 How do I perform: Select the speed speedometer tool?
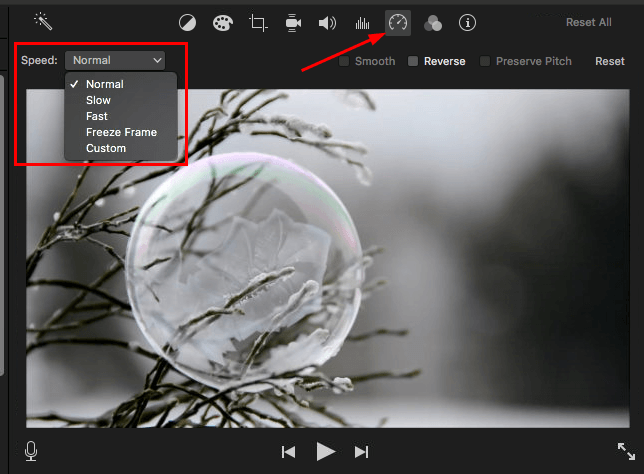click(x=398, y=23)
